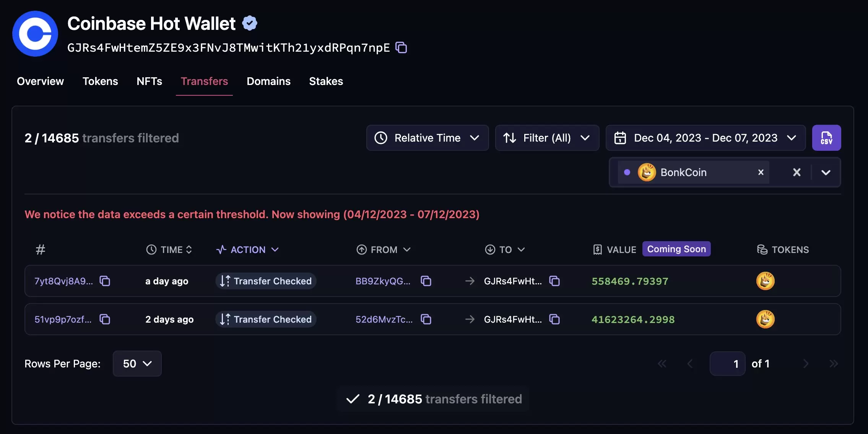Remove the BonkCoin filter chip
Image resolution: width=868 pixels, height=434 pixels.
click(761, 172)
